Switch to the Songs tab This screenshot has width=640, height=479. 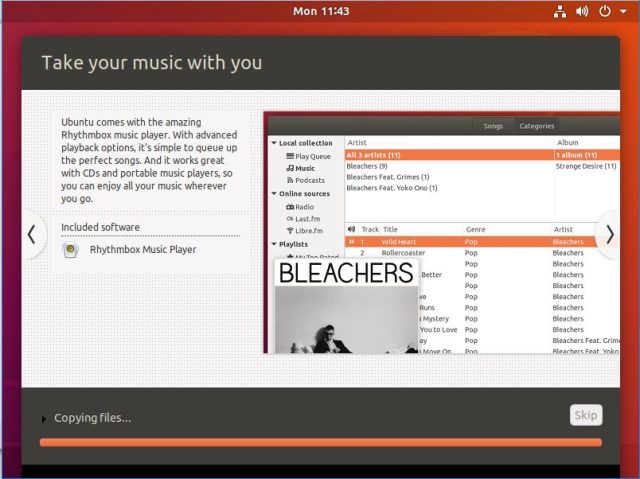pos(493,126)
